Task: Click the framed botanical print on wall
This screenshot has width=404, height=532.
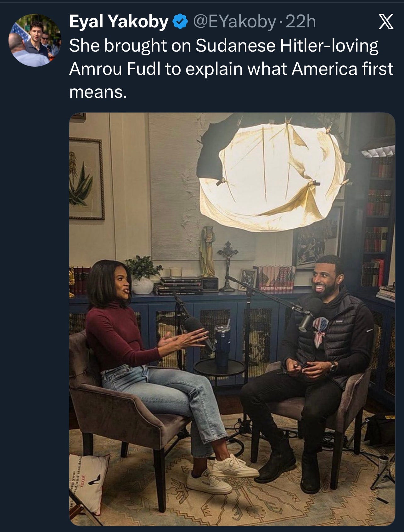Action: [86, 178]
